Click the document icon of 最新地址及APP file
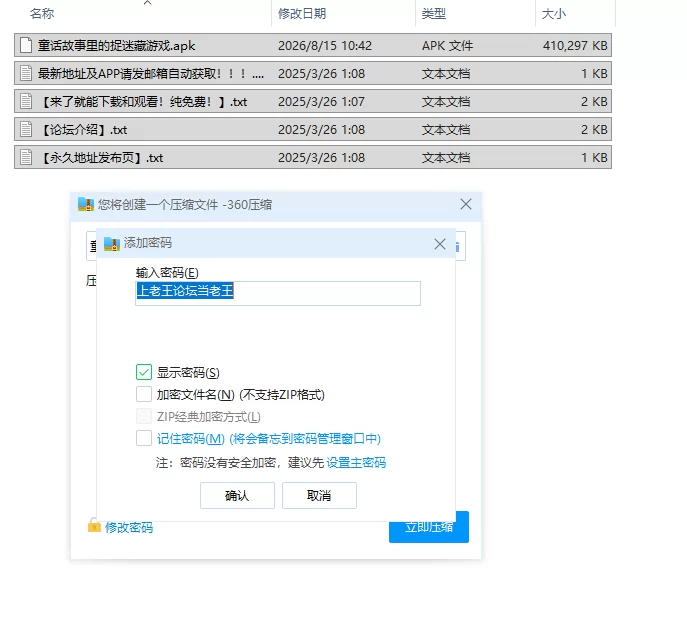The width and height of the screenshot is (687, 624). pyautogui.click(x=26, y=73)
